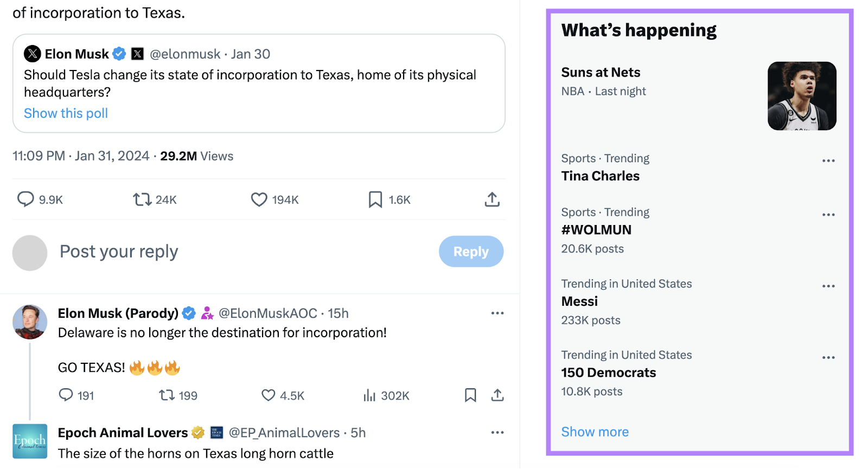
Task: Like Elon Musk's poll tweet
Action: 259,200
